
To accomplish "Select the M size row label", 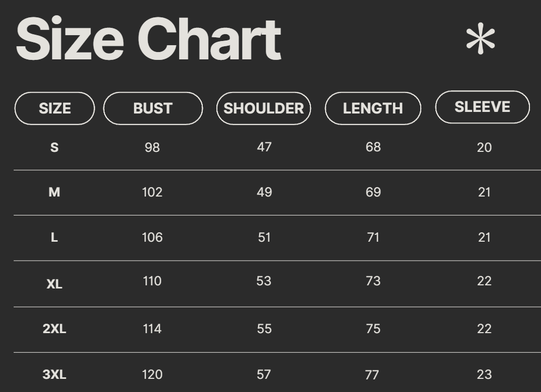I will 54,192.
